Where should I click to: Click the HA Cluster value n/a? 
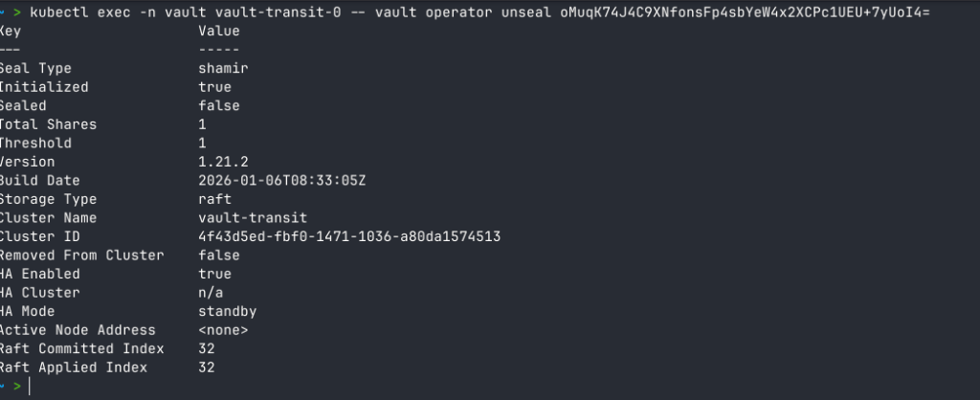212,293
